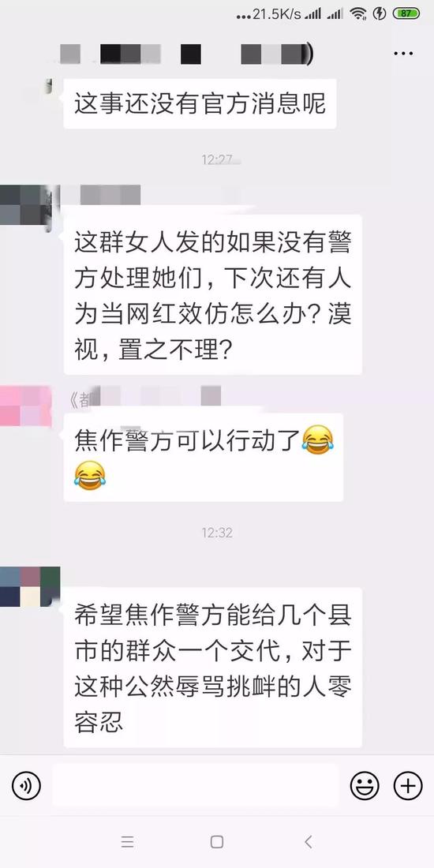Tap message starting 希望焦作警方能给几个县

click(x=212, y=668)
